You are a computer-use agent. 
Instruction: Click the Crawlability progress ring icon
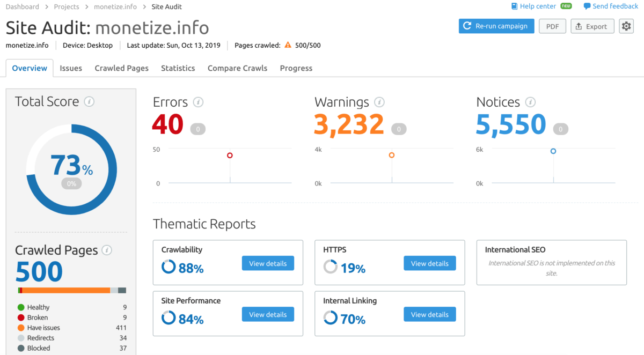tap(169, 267)
